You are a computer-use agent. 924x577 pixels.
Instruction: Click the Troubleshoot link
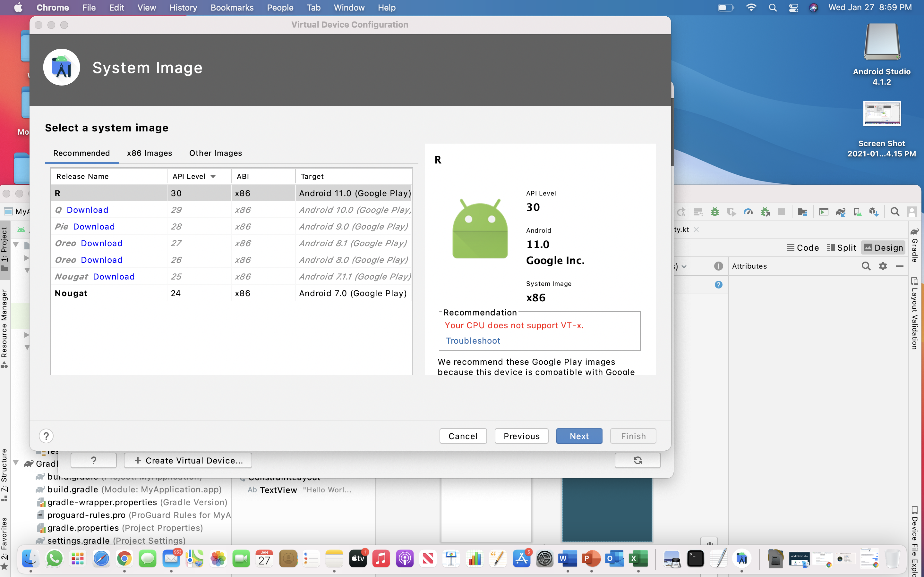click(x=473, y=340)
